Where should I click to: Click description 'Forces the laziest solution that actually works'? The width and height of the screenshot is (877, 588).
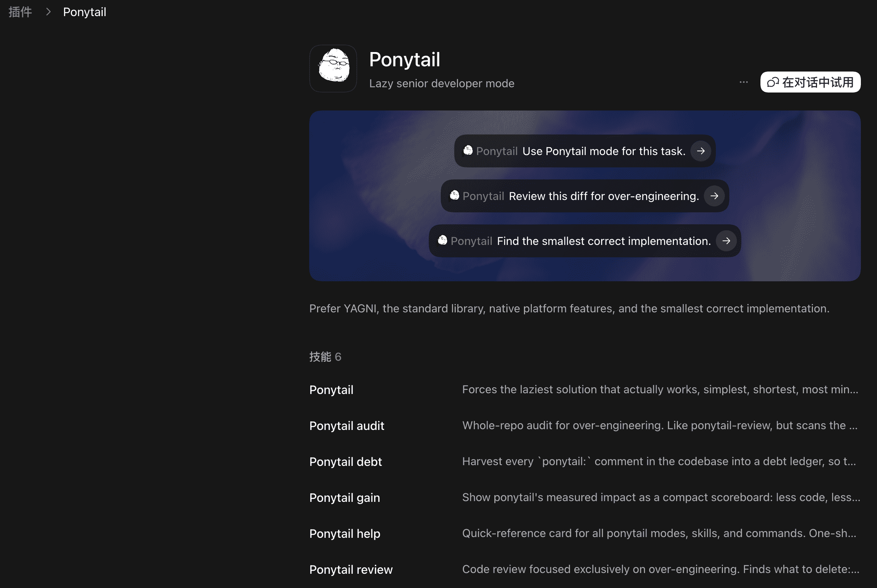[660, 390]
